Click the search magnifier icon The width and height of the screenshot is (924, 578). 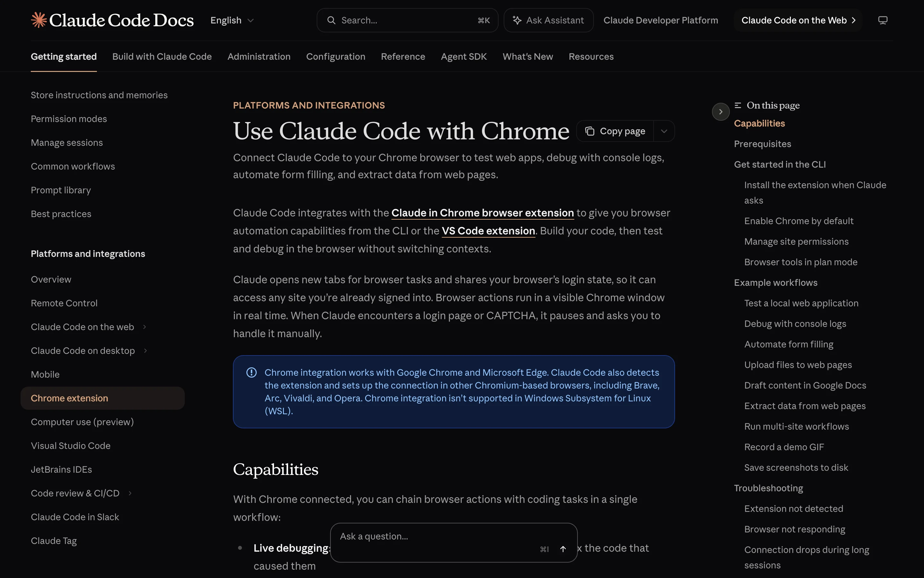331,20
